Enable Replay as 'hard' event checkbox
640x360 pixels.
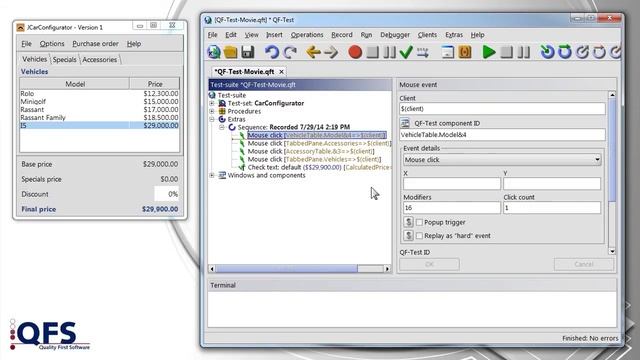(419, 236)
